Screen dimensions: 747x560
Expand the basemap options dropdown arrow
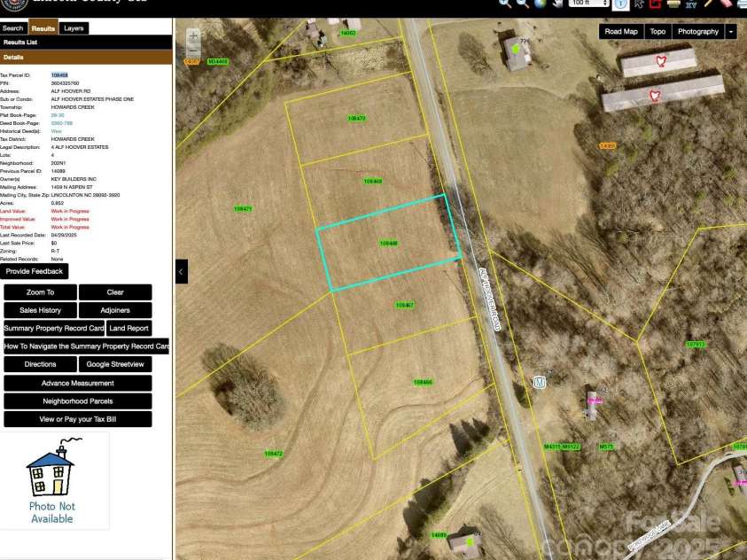coord(731,31)
